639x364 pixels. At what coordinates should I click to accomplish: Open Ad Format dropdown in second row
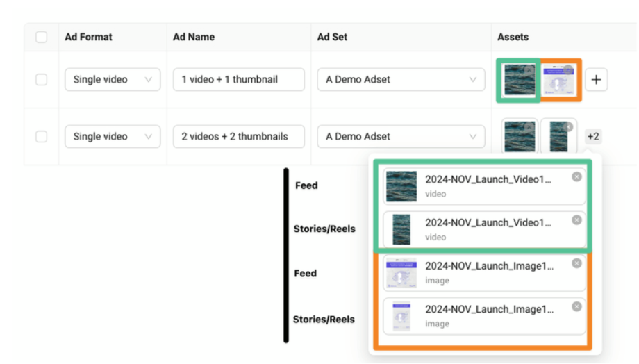coord(113,137)
